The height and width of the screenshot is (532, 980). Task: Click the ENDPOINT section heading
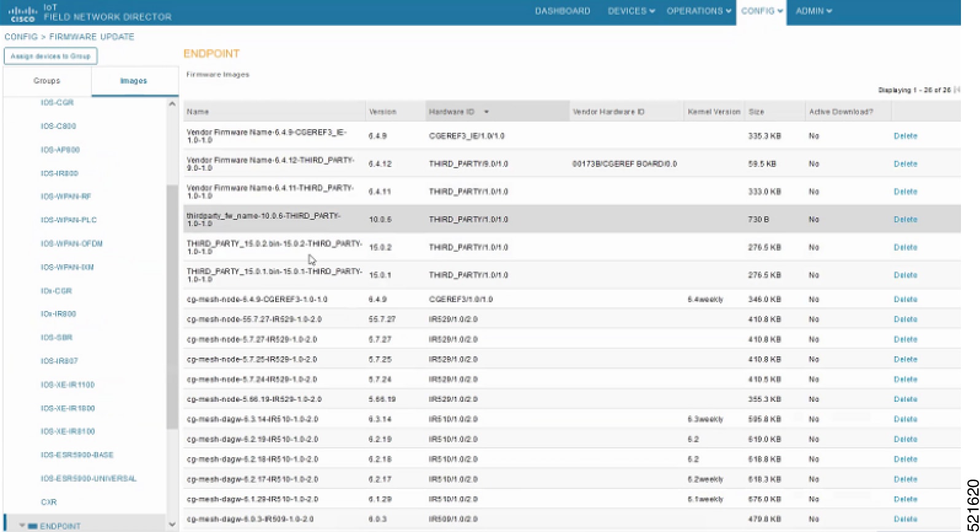click(x=211, y=53)
